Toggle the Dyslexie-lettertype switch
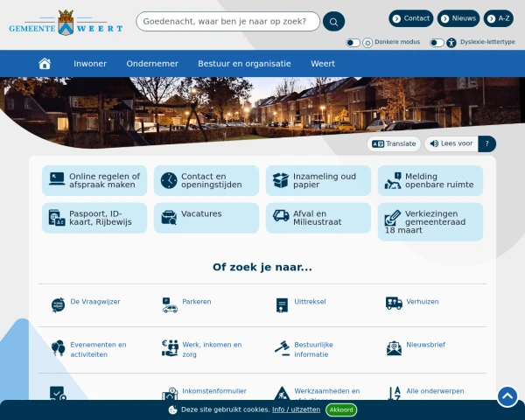The width and height of the screenshot is (525, 420). click(437, 43)
